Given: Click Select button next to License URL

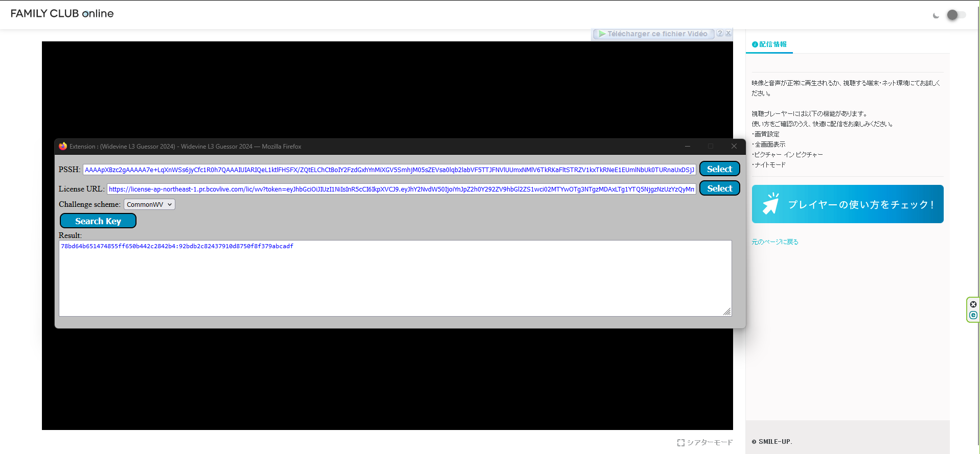Looking at the screenshot, I should click(x=720, y=188).
